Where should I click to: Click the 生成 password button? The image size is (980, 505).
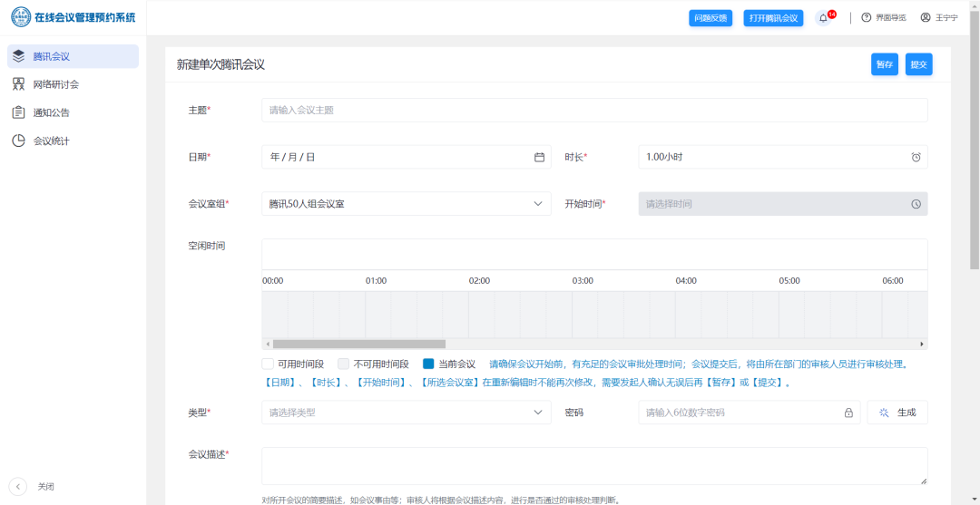tap(897, 413)
